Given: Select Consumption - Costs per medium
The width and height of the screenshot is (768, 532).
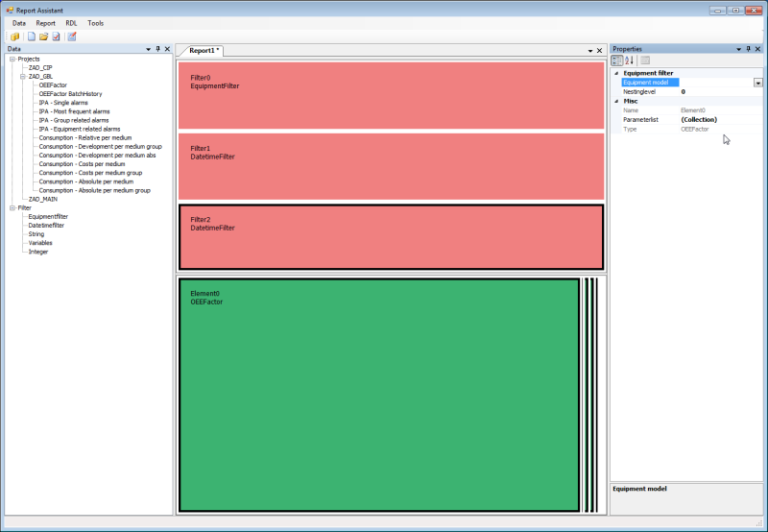Looking at the screenshot, I should click(x=82, y=164).
